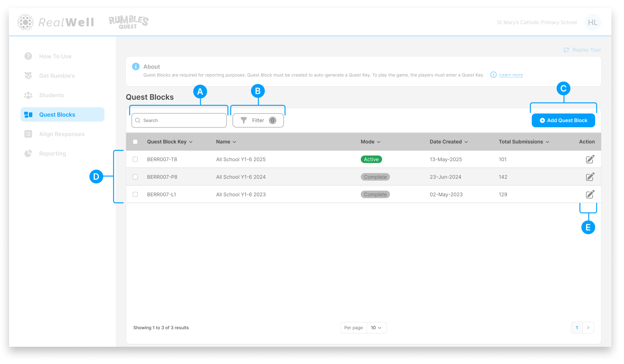Click edit icon for BERR007-L1 row
Viewport: 624px width, 364px height.
pyautogui.click(x=590, y=194)
